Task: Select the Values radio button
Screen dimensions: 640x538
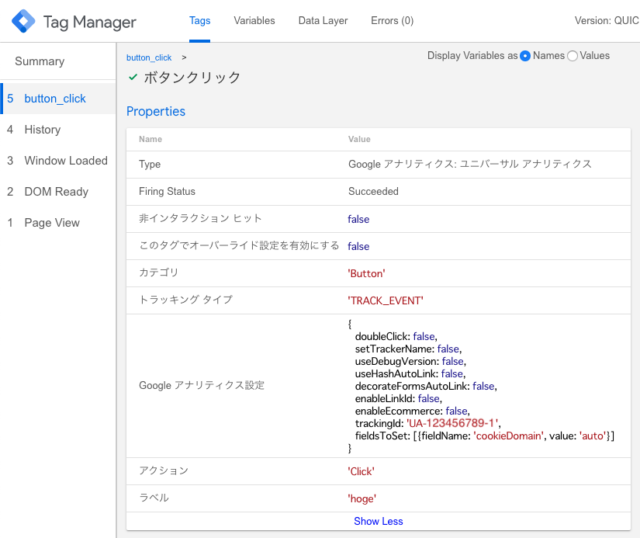Action: click(x=572, y=56)
